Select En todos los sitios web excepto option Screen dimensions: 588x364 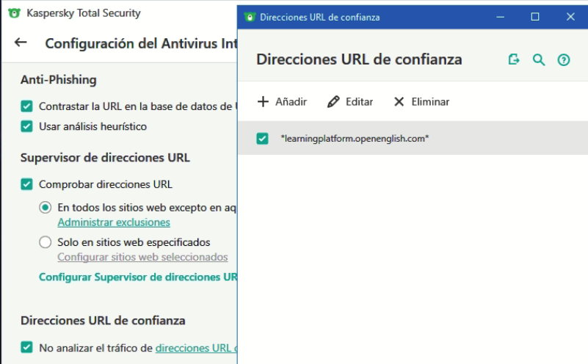coord(46,207)
